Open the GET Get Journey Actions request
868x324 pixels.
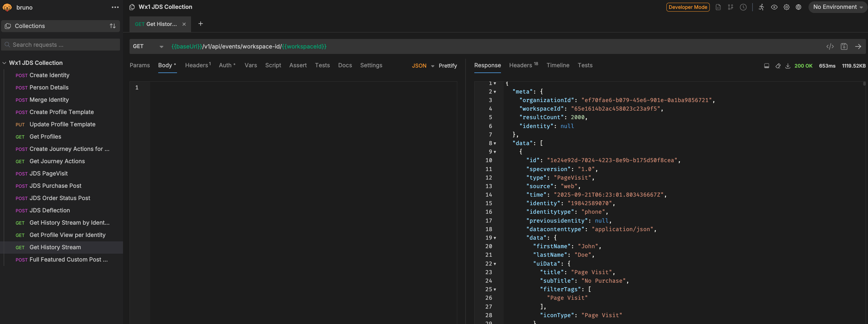[x=62, y=161]
